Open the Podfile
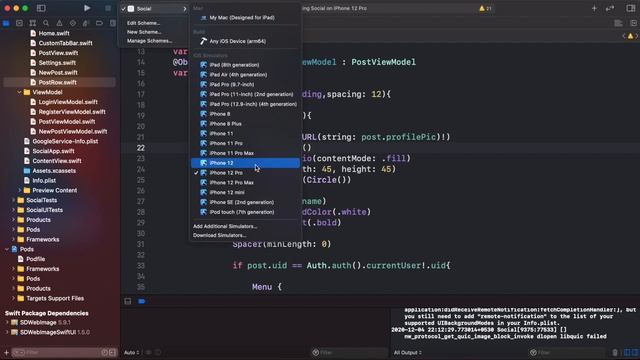The width and height of the screenshot is (640, 360). coord(36,259)
